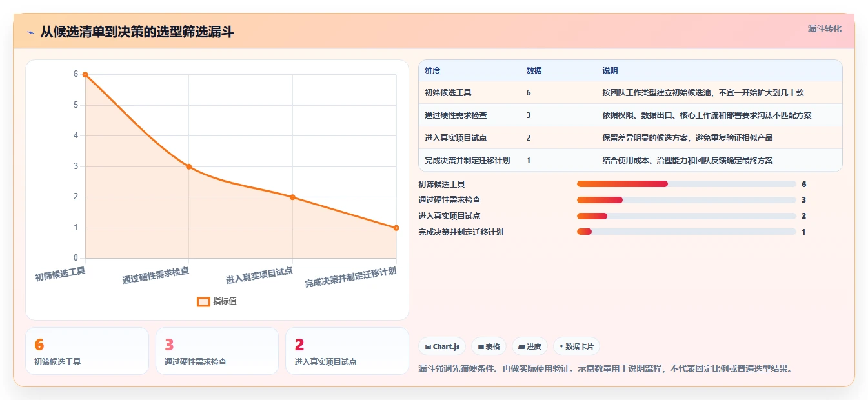This screenshot has width=868, height=400.
Task: Click the 数据 column header
Action: point(534,70)
